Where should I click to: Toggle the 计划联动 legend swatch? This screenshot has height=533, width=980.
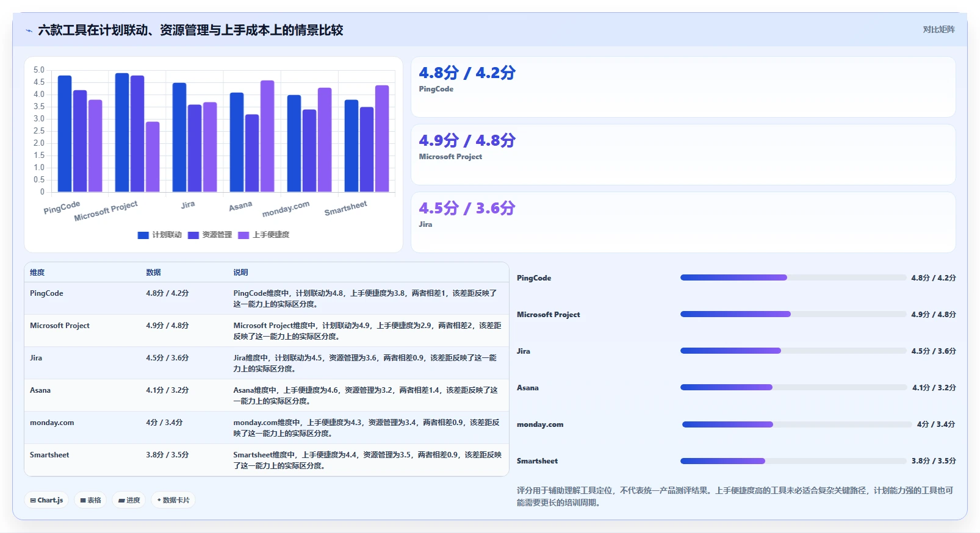(x=143, y=235)
